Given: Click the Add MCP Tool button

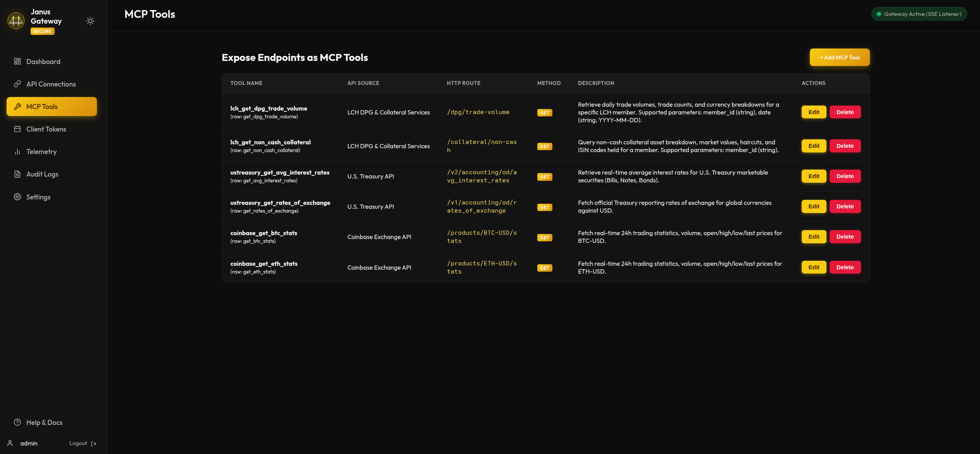Looking at the screenshot, I should (x=839, y=57).
